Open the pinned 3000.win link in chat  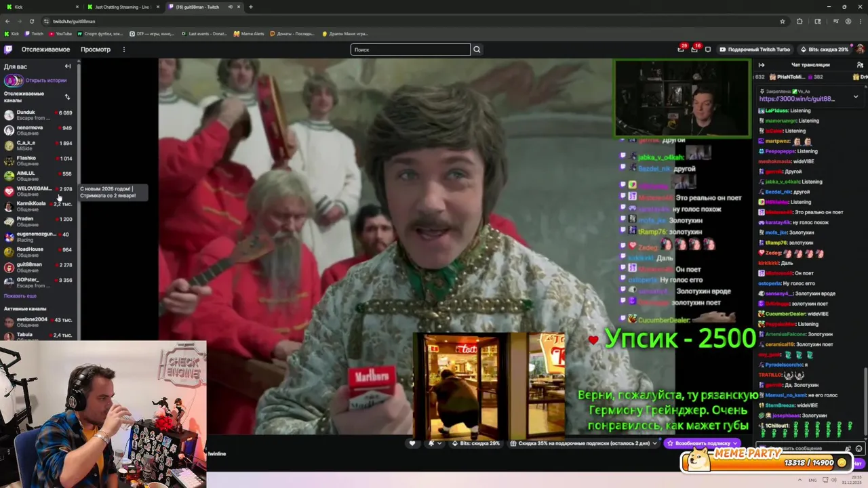point(797,99)
